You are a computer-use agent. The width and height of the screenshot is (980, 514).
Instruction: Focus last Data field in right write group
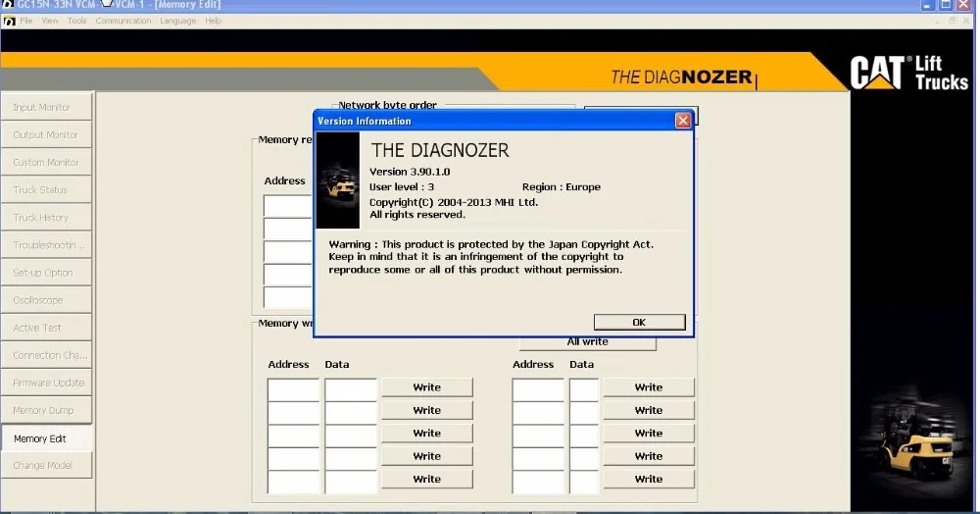(584, 482)
